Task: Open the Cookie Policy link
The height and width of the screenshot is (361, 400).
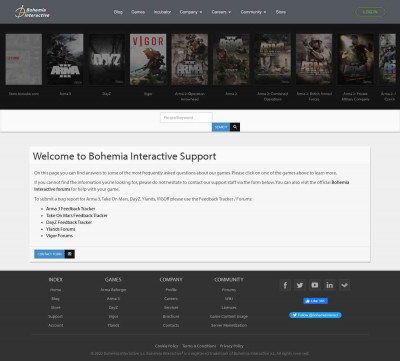Action: (166, 346)
